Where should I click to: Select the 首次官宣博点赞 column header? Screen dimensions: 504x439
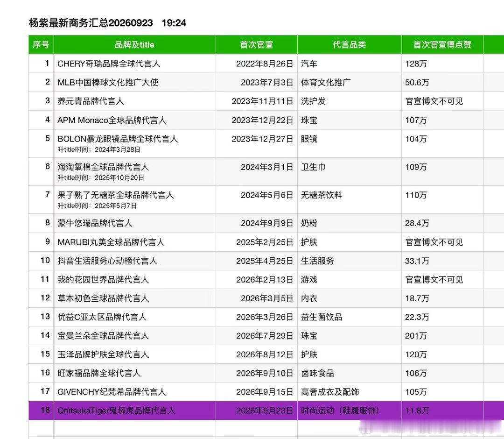click(x=442, y=44)
